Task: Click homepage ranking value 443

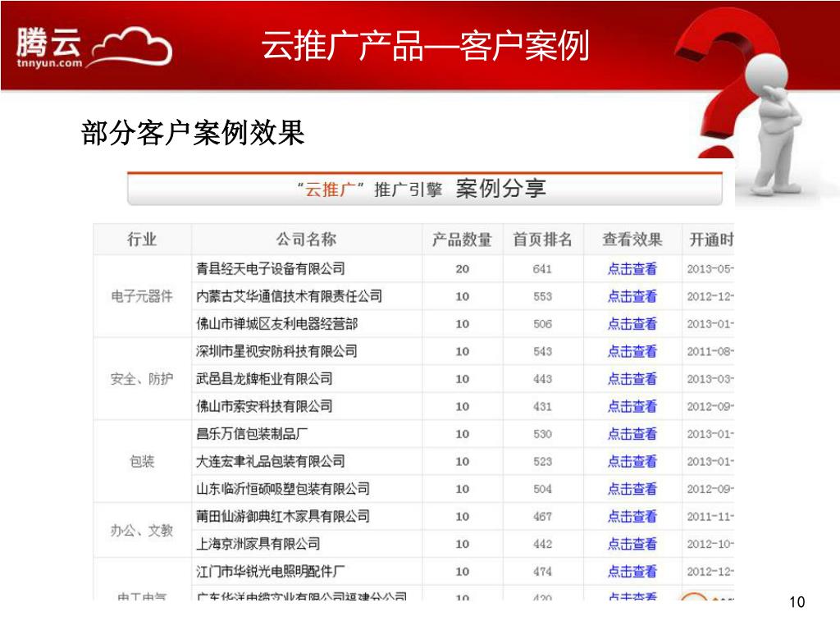Action: pyautogui.click(x=542, y=379)
